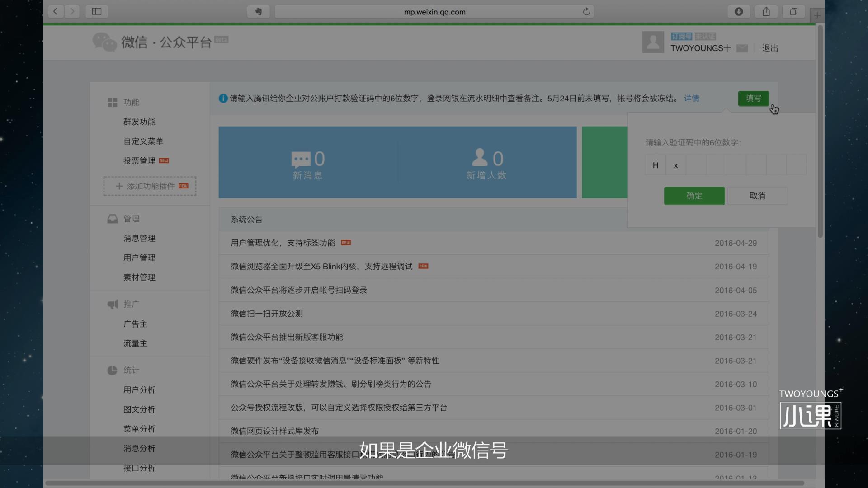Click the envelope icon next to TWOYOUNGS+
Viewport: 868px width, 488px height.
742,48
